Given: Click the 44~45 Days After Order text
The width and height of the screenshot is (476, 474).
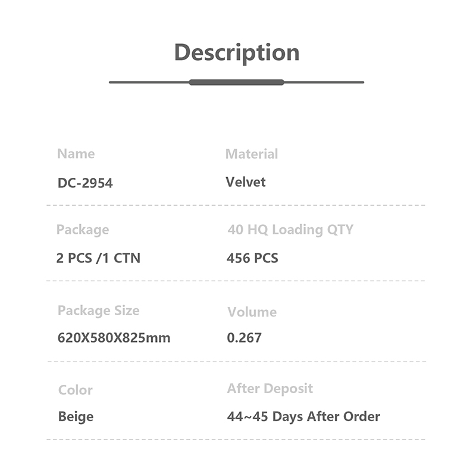Looking at the screenshot, I should tap(303, 417).
